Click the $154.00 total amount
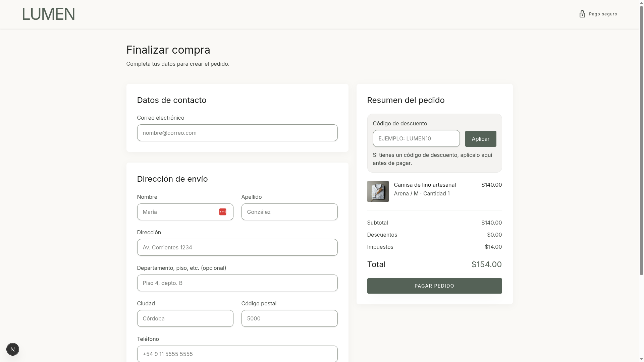644x362 pixels. tap(486, 264)
